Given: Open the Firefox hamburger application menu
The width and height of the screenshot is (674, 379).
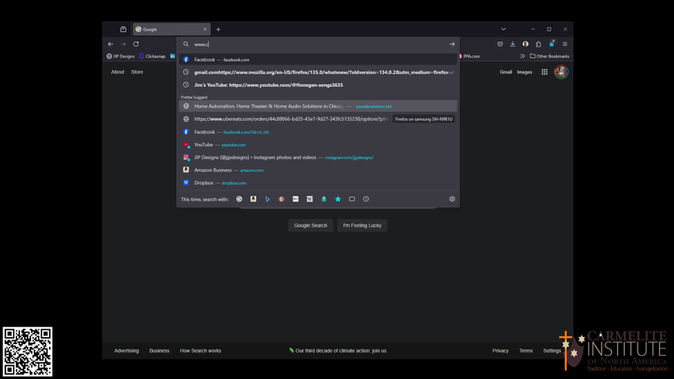Looking at the screenshot, I should coord(565,44).
